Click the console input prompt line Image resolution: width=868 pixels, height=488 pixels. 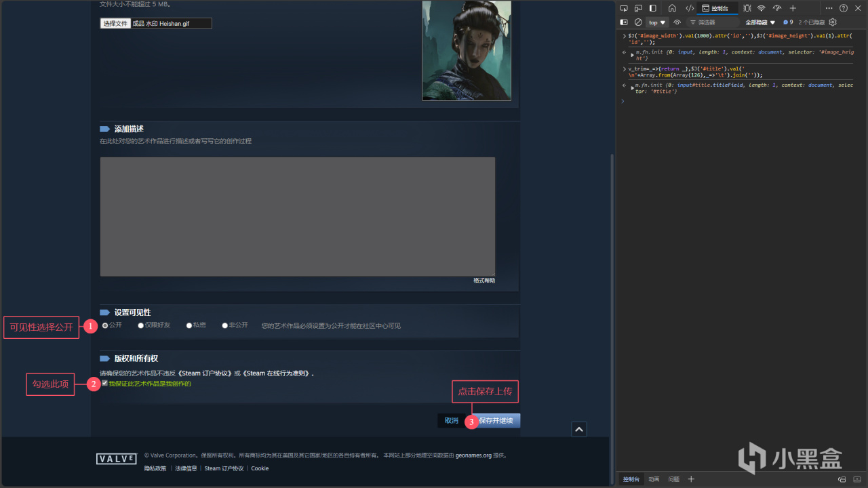(x=739, y=101)
